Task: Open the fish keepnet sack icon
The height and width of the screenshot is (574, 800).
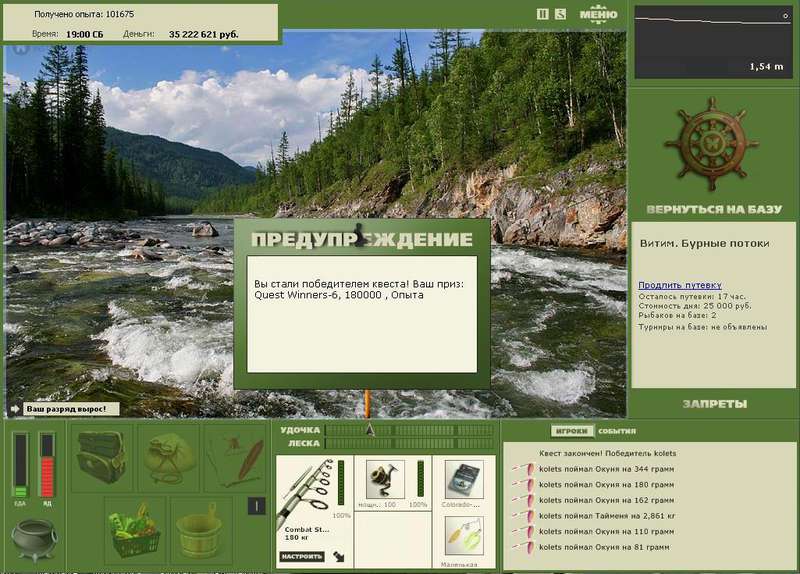Action: tap(168, 457)
